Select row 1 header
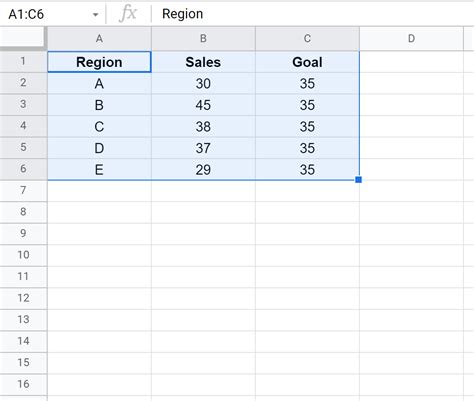Screen dimensions: 474x401 click(23, 61)
